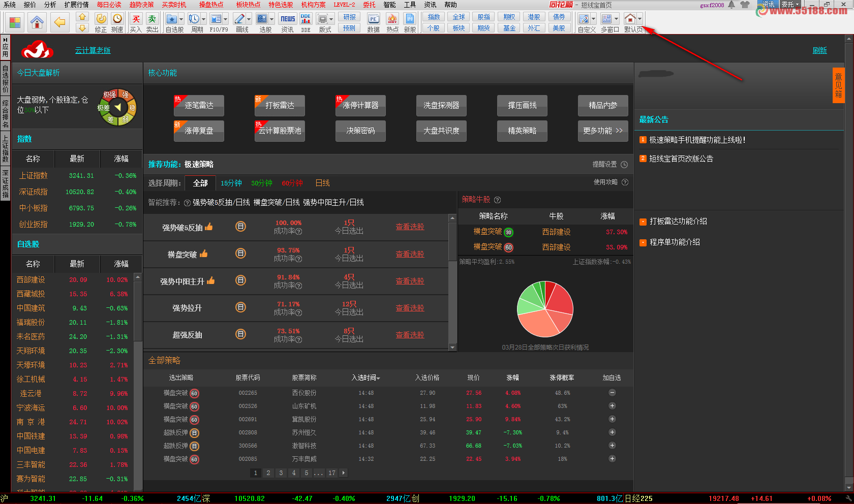The width and height of the screenshot is (854, 504).
Task: Expand the F10/F9 dropdown arrow
Action: click(x=226, y=19)
